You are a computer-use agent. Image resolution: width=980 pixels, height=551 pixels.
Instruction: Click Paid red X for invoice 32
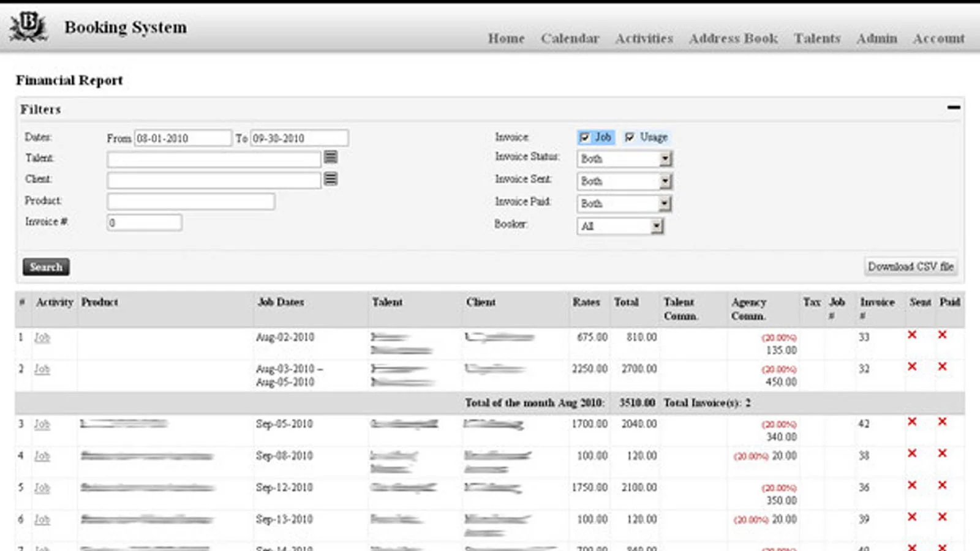pyautogui.click(x=943, y=367)
